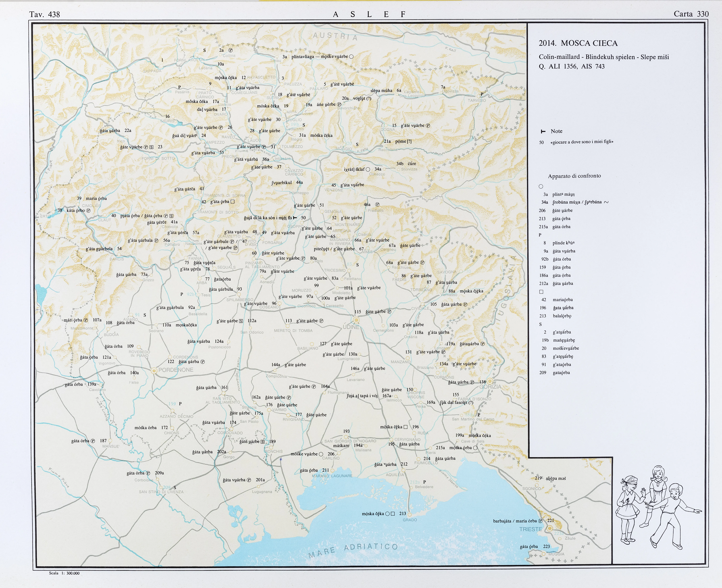Click the 'Scala 1: 300.000' scale text
722x588 pixels.
(64, 573)
